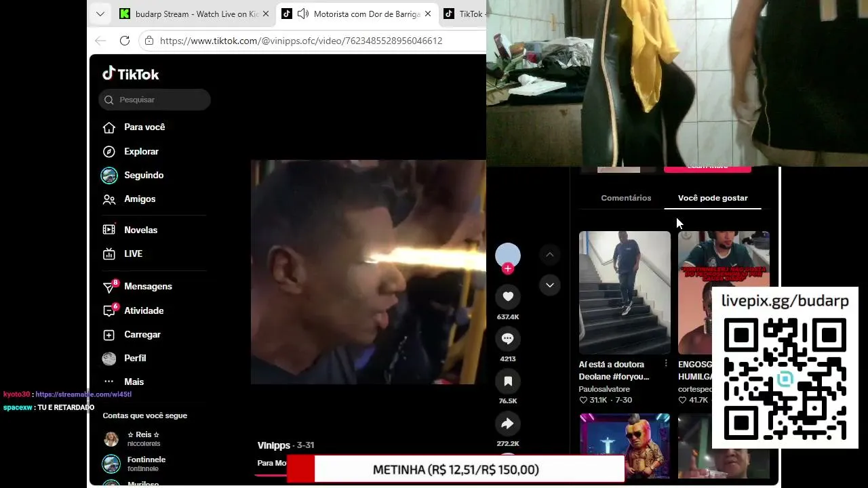Go back with the browser back arrow

pos(100,41)
